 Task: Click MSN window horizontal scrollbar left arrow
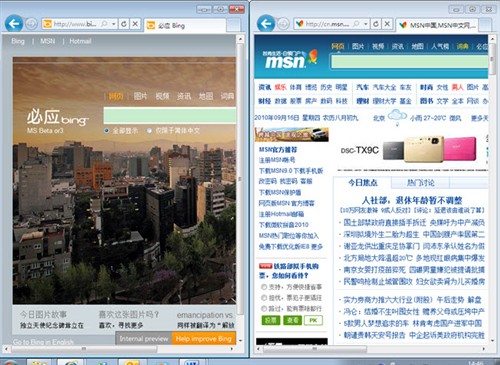tap(259, 349)
